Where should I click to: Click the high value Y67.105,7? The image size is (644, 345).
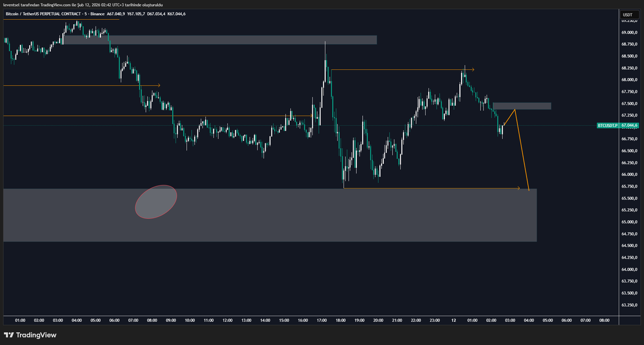(136, 13)
